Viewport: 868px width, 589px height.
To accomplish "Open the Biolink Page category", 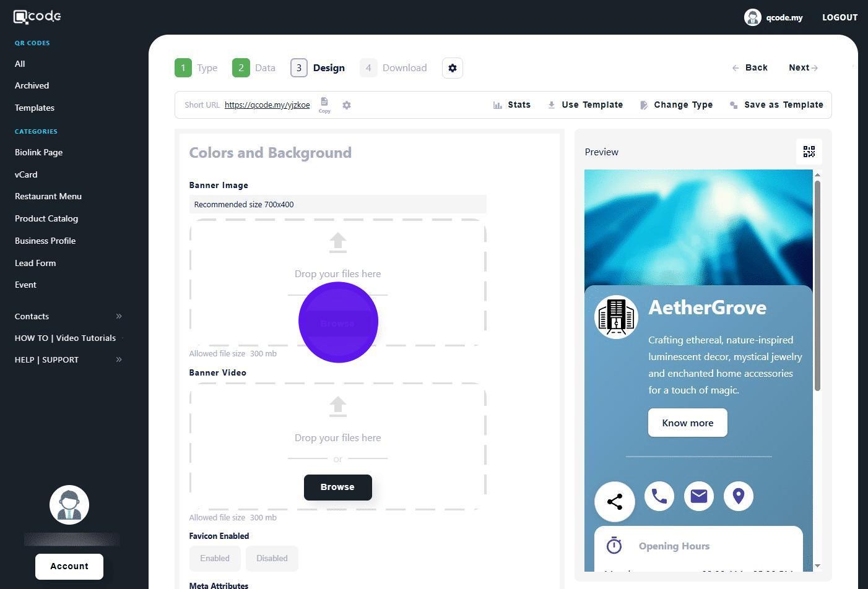I will click(38, 152).
